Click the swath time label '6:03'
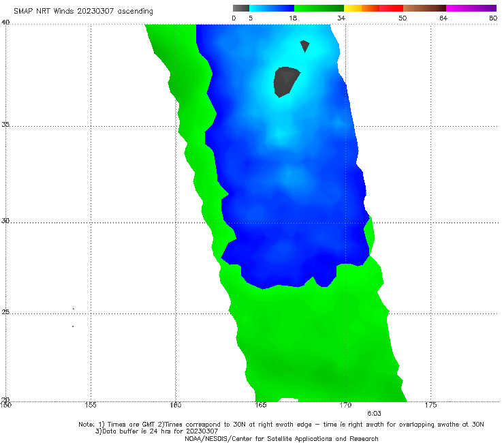Viewport: 504px width, 443px height. point(374,414)
